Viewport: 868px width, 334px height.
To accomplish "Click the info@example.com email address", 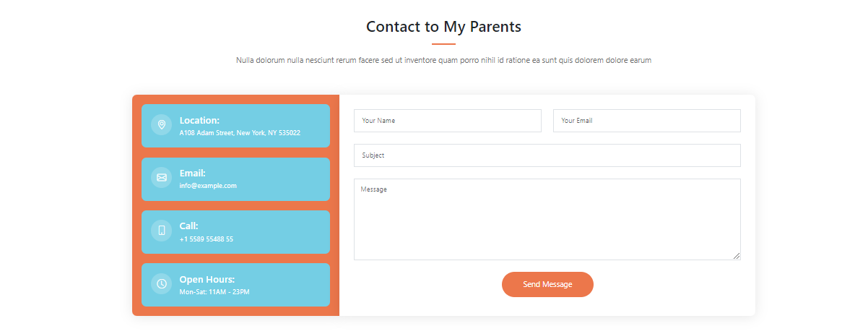I will 208,186.
